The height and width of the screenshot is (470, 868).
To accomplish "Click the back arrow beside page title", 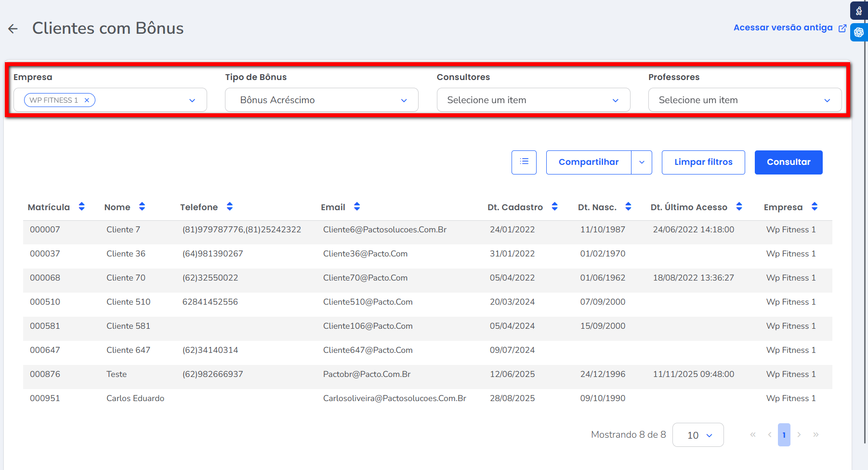I will point(13,29).
